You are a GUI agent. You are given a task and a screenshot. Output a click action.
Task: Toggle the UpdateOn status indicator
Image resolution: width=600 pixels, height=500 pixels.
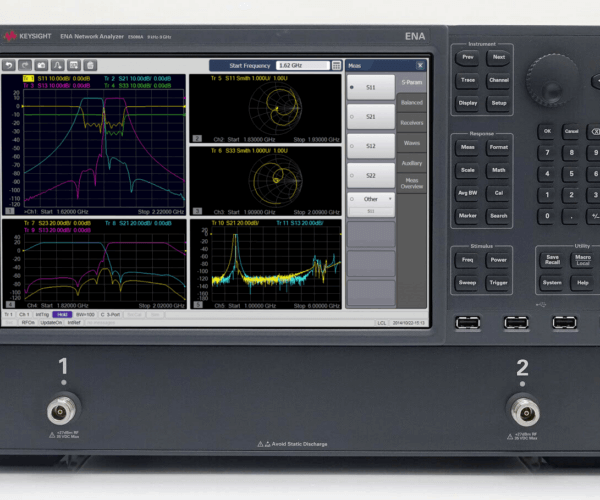click(x=51, y=322)
